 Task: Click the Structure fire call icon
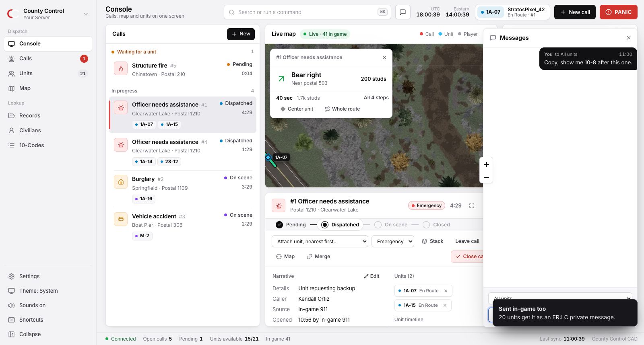click(121, 69)
